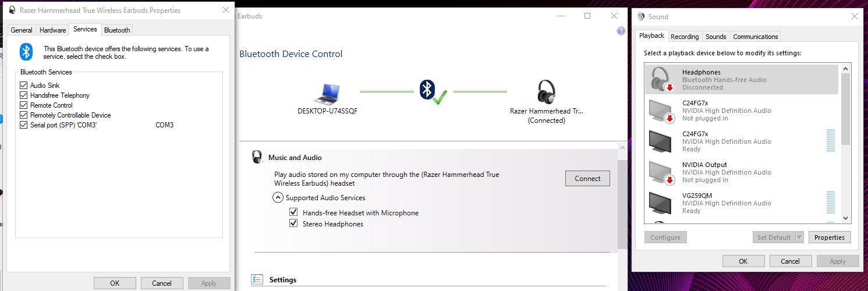Click the Properties button in Sound
The width and height of the screenshot is (868, 291).
click(829, 237)
